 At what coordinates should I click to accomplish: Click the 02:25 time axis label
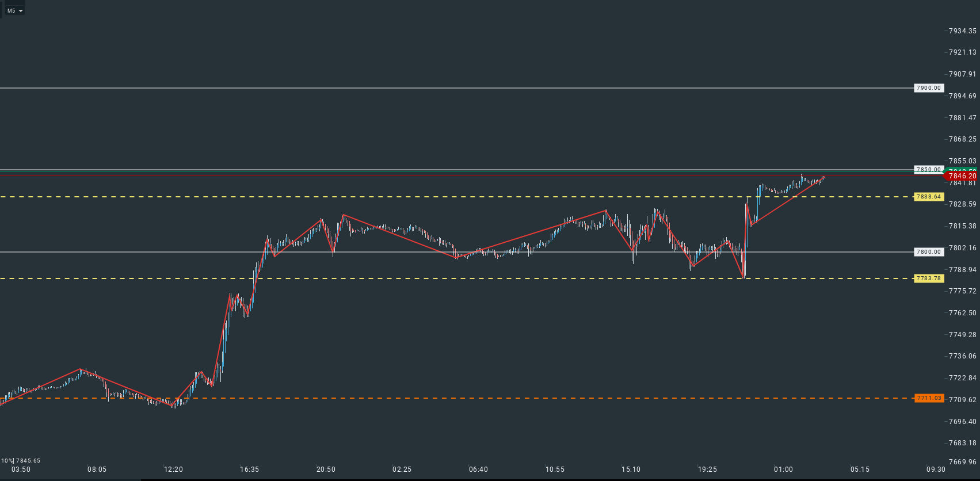402,469
